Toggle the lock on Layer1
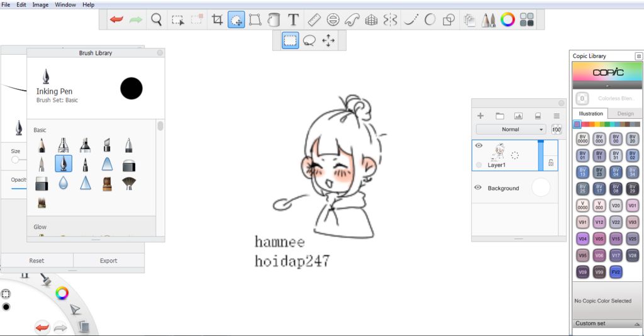 point(551,163)
